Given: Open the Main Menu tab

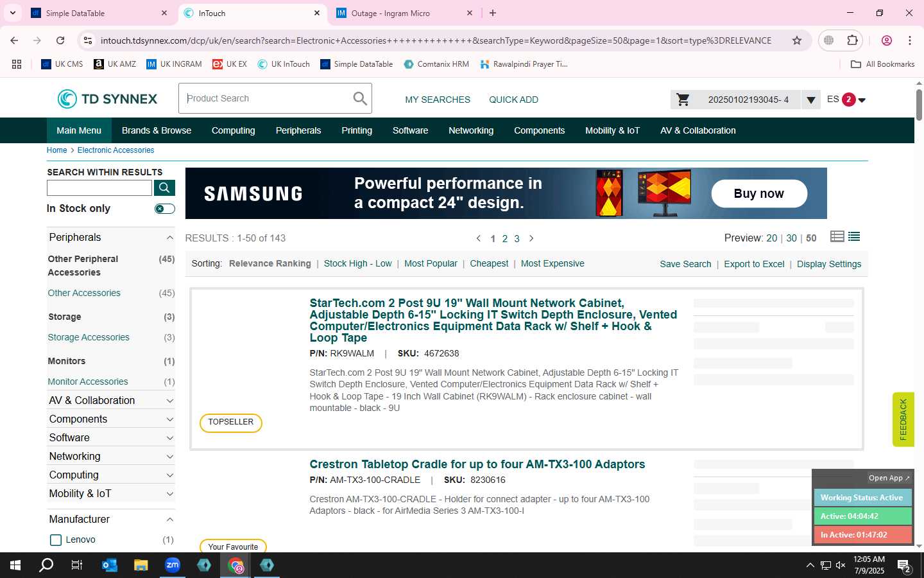Looking at the screenshot, I should pyautogui.click(x=79, y=130).
